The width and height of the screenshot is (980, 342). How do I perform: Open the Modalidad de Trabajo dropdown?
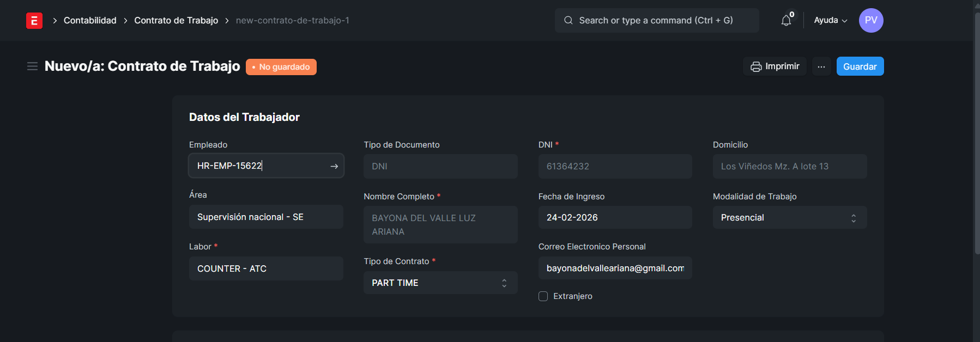[x=789, y=218]
